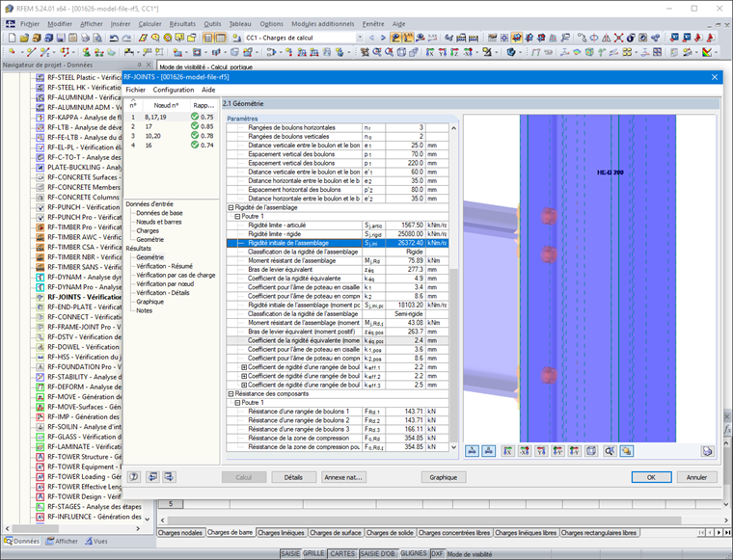Image resolution: width=733 pixels, height=560 pixels.
Task: Switch to the Charges nodales tab
Action: pos(180,532)
